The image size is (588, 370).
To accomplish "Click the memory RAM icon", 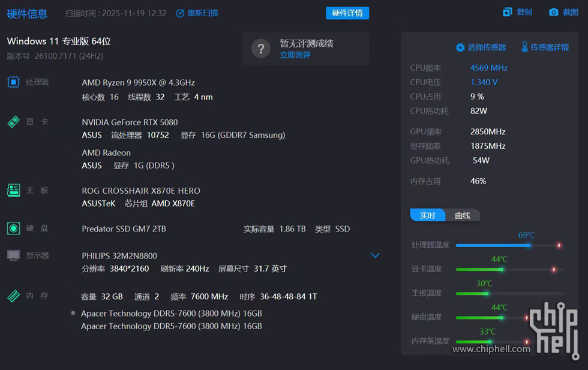I will click(x=13, y=296).
